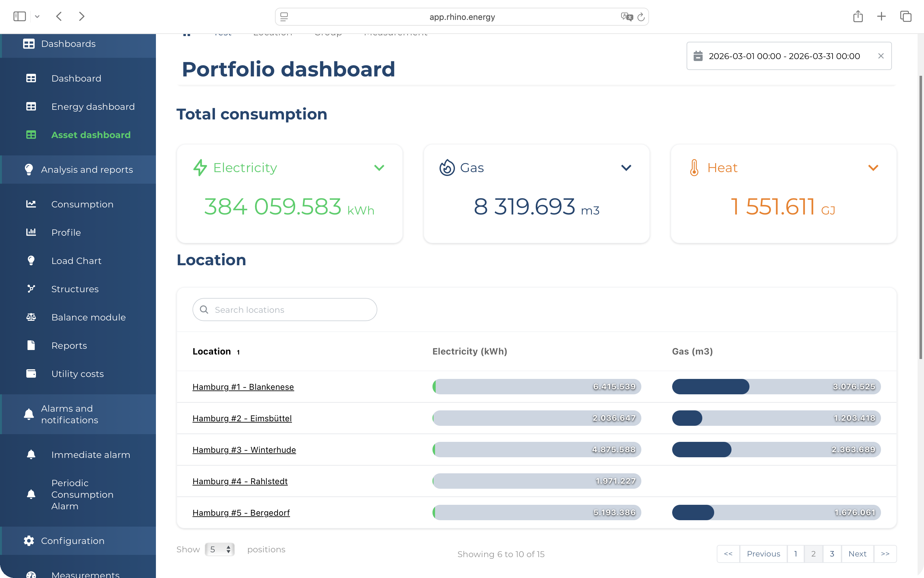Jump to last page with >> button
Viewport: 924px width, 578px height.
pyautogui.click(x=885, y=554)
